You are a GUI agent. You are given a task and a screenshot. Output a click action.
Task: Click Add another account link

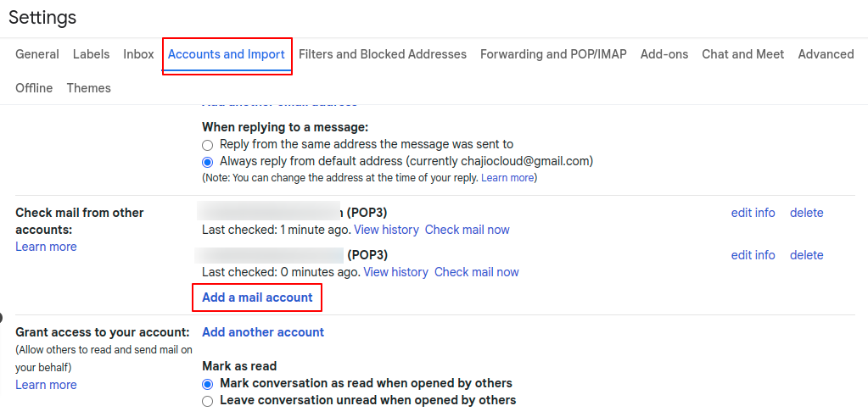(263, 332)
